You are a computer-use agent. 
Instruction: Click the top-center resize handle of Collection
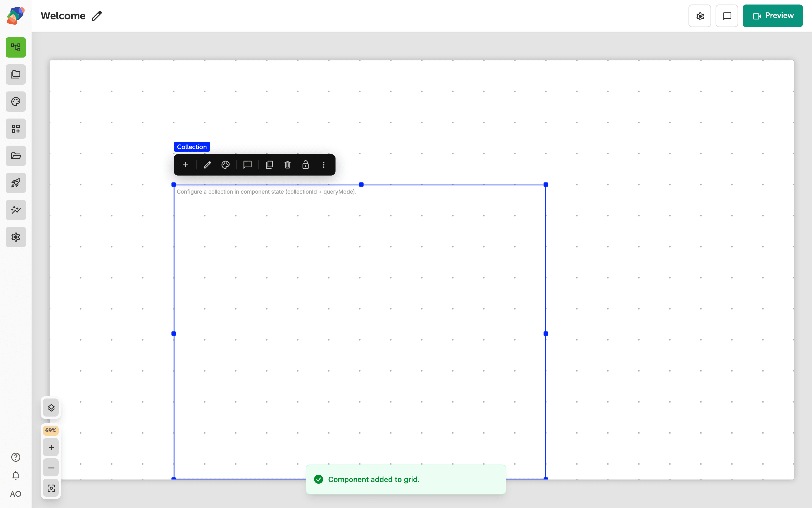coord(361,185)
